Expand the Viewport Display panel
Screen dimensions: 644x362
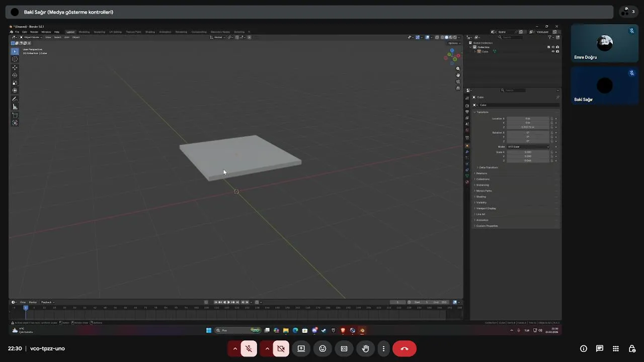coord(485,208)
